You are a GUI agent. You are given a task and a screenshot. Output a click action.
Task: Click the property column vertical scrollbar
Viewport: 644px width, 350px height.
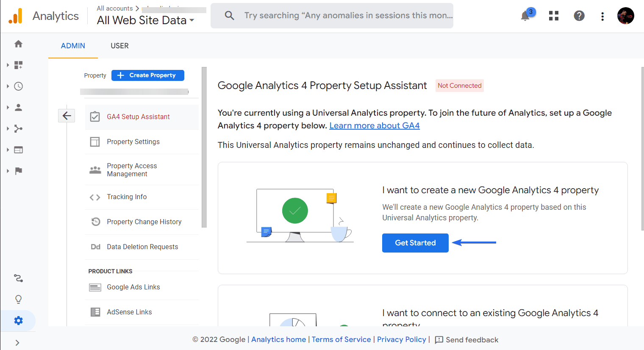pyautogui.click(x=204, y=147)
